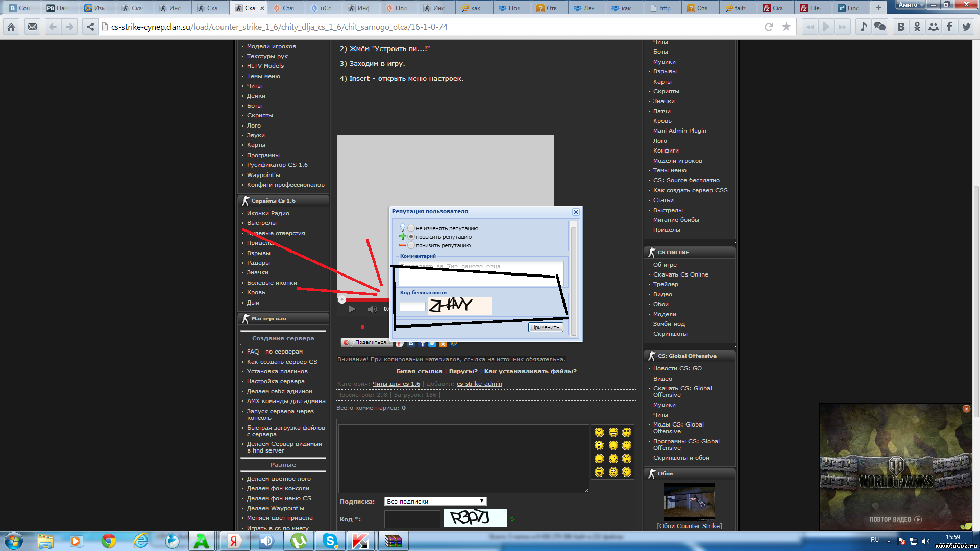Click the video progress slider handle
This screenshot has height=551, width=980.
point(342,299)
